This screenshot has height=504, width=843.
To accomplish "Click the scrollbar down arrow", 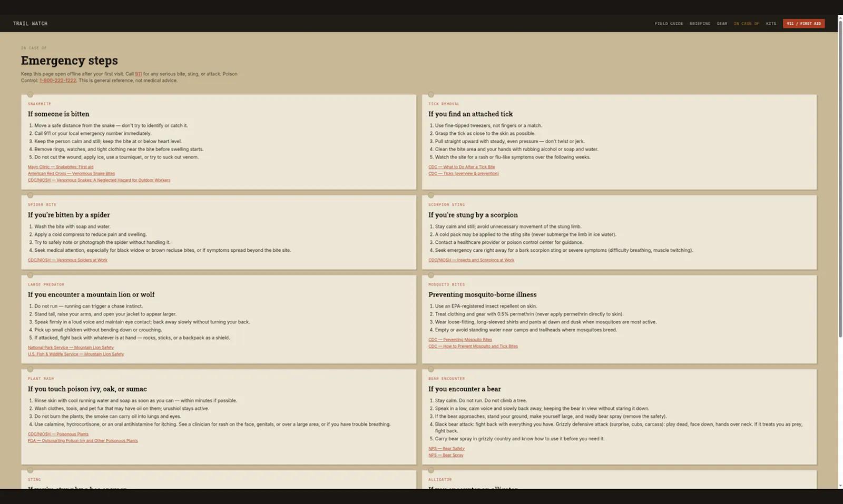I will tap(840, 486).
